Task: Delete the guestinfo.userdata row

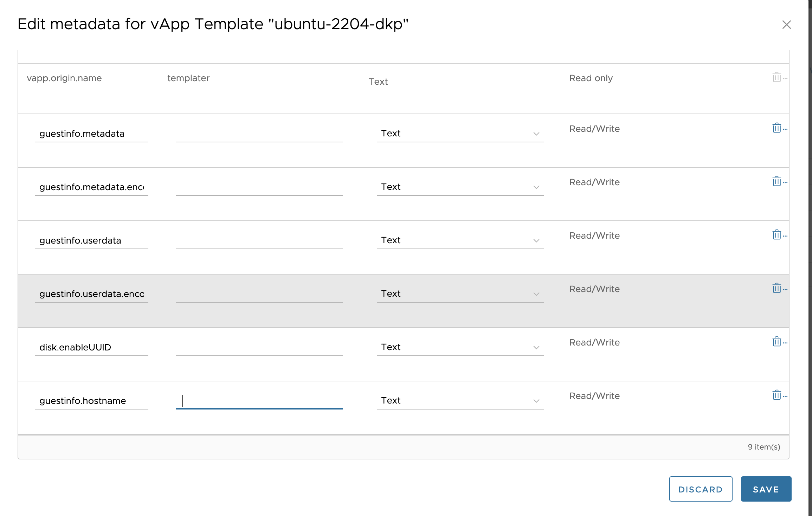Action: click(776, 235)
